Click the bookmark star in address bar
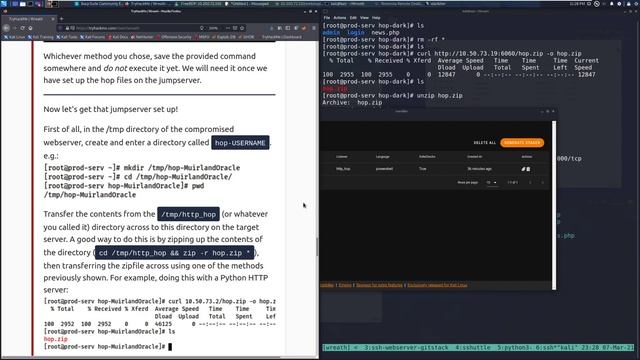Viewport: 640px width, 360px height. (242, 28)
